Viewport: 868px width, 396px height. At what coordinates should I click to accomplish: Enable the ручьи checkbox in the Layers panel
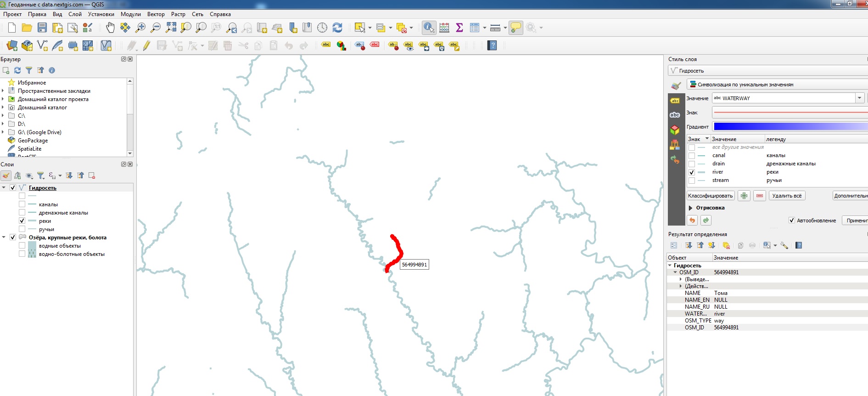[22, 229]
